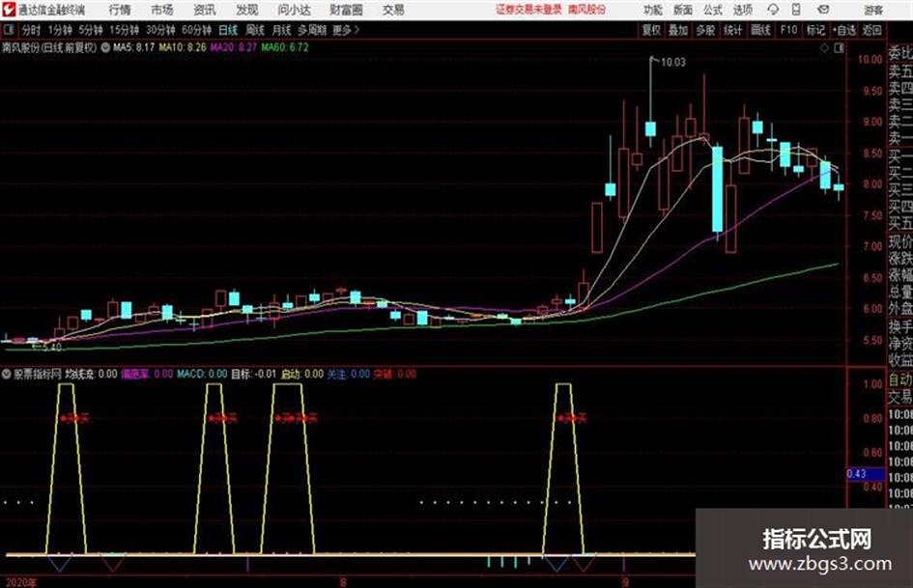
Task: Click the 突破 0.00 indicator label
Action: 395,374
